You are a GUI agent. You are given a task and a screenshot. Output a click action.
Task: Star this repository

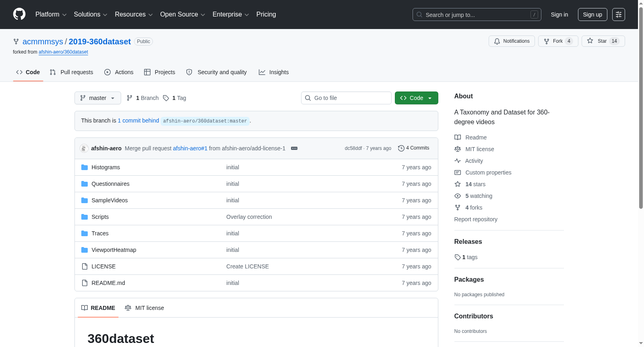point(603,41)
